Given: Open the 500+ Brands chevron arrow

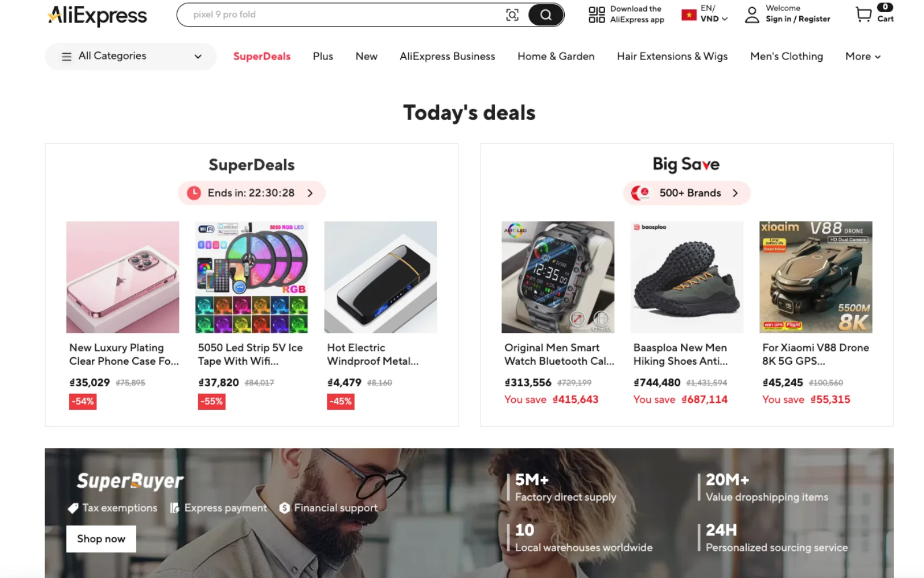Looking at the screenshot, I should click(x=735, y=193).
